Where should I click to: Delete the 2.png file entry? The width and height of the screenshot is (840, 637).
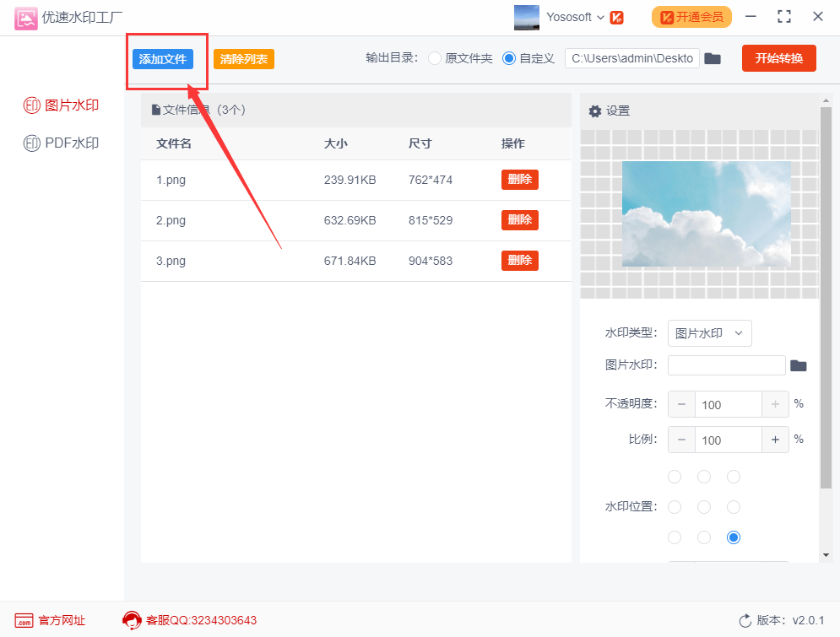point(520,220)
